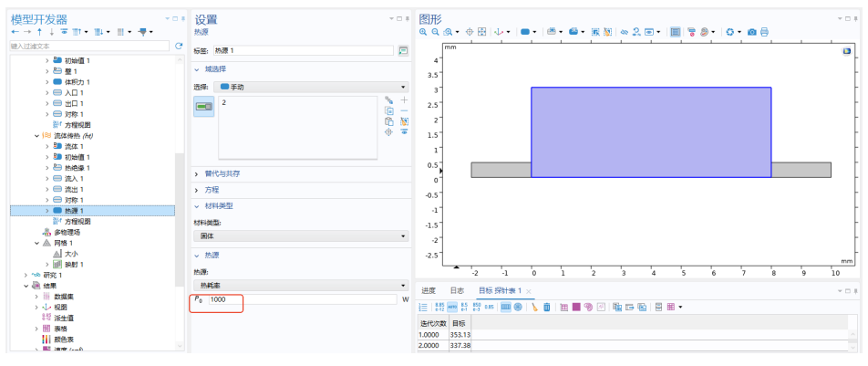The height and width of the screenshot is (366, 868).
Task: Move node up with the up arrow
Action: click(x=39, y=32)
